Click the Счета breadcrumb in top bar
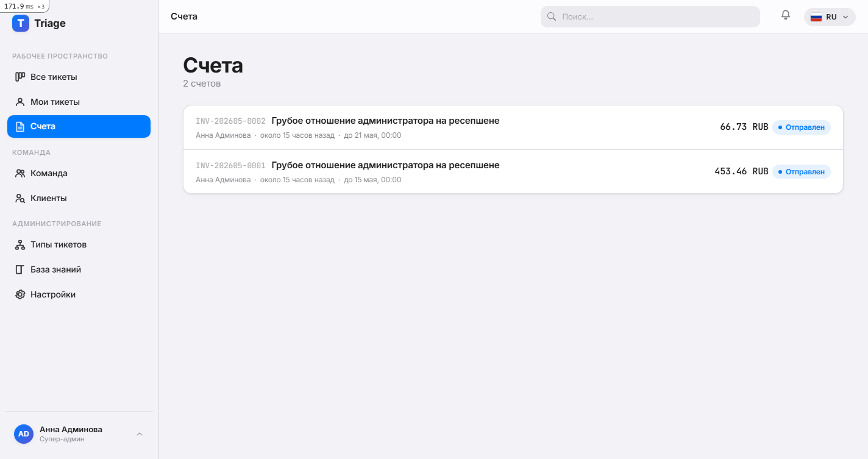The image size is (868, 459). click(x=184, y=16)
